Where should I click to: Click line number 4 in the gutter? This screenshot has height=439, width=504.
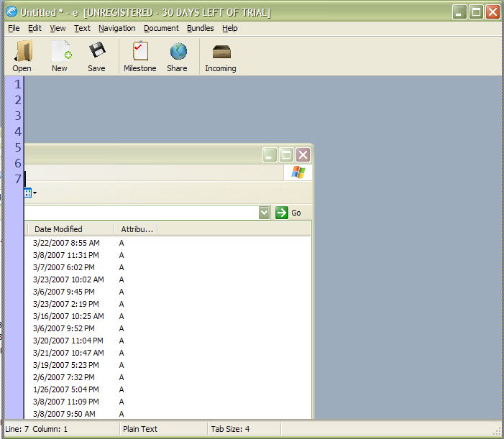point(18,131)
